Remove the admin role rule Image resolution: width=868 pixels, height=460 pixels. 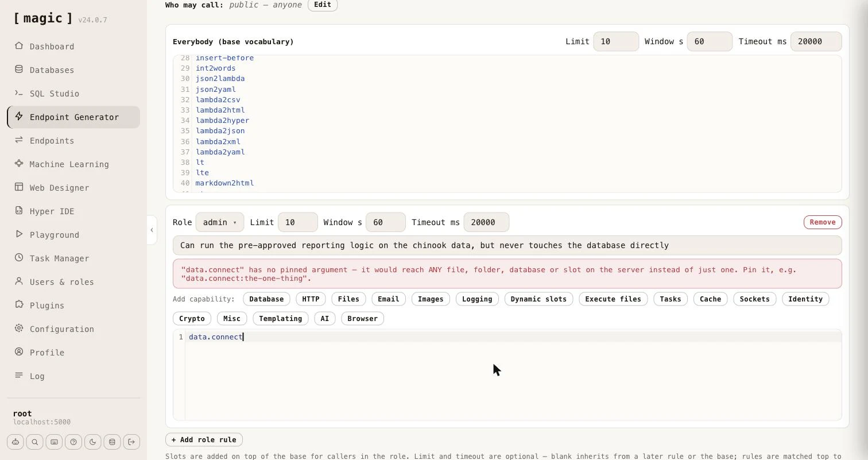click(823, 222)
